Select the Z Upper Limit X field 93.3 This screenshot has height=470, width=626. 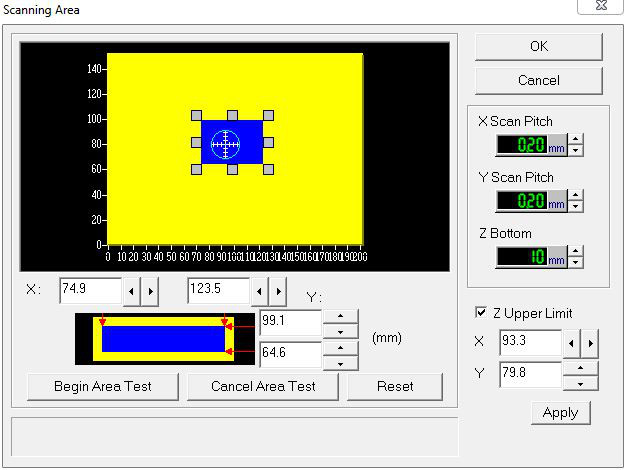(x=530, y=342)
